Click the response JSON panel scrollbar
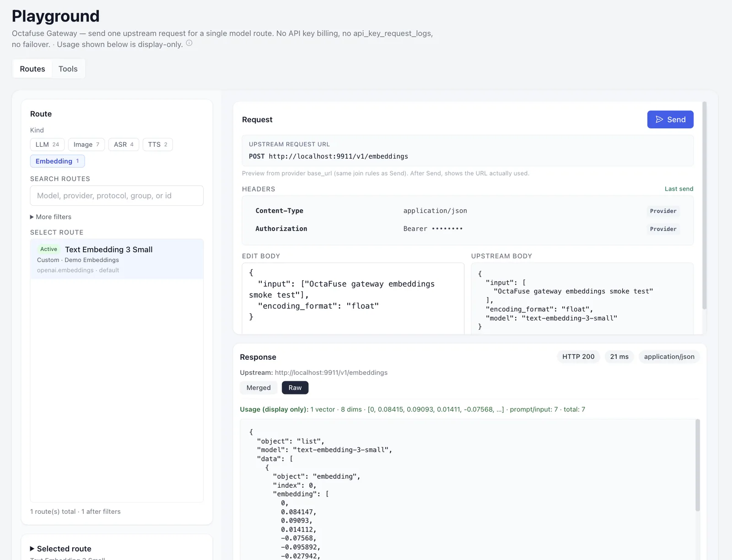Screen dimensions: 732x560 (698, 465)
